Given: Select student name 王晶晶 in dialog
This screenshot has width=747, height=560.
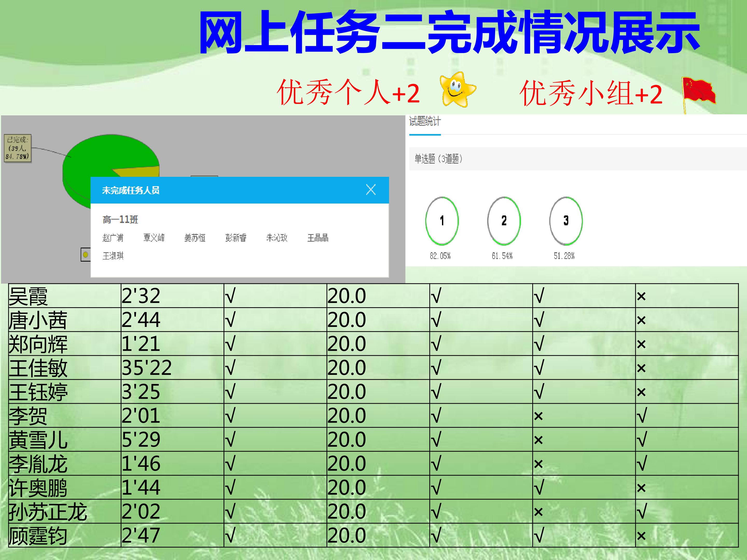Looking at the screenshot, I should pos(318,238).
